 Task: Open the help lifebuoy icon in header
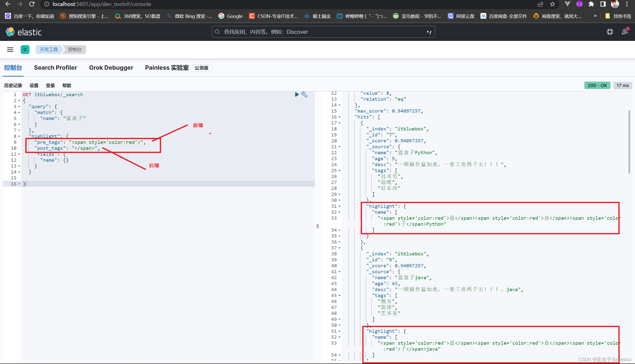click(610, 32)
